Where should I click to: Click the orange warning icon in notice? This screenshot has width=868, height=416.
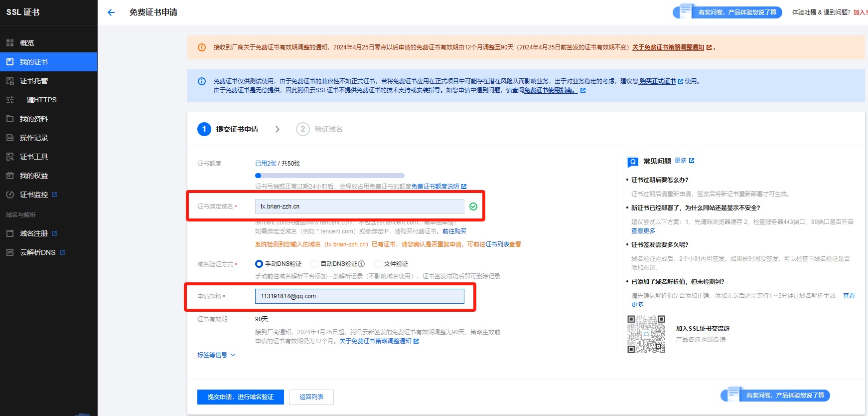(x=202, y=47)
